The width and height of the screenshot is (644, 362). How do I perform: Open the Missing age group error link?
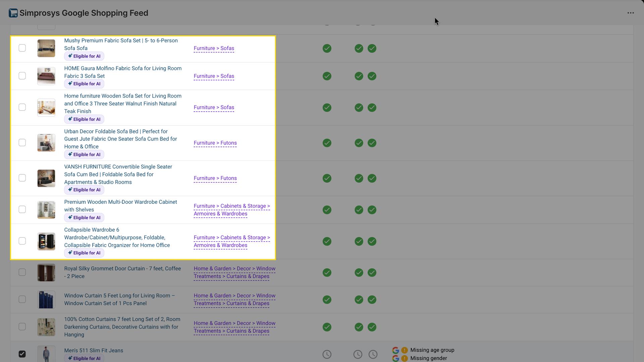point(432,350)
